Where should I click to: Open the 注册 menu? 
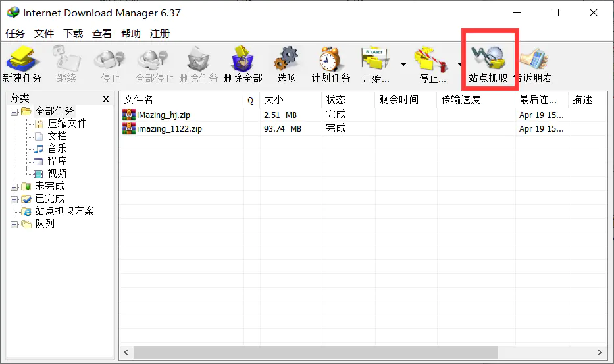tap(160, 34)
